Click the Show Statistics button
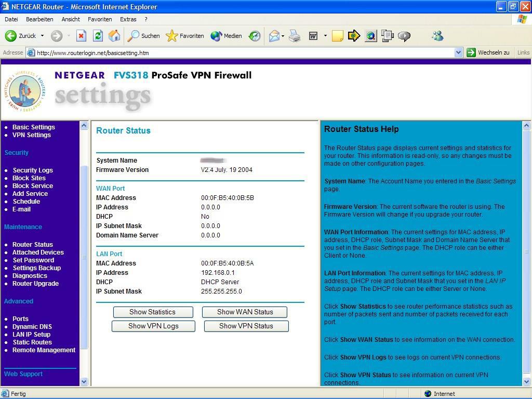Viewport: 532px width, 399px height. [x=153, y=312]
